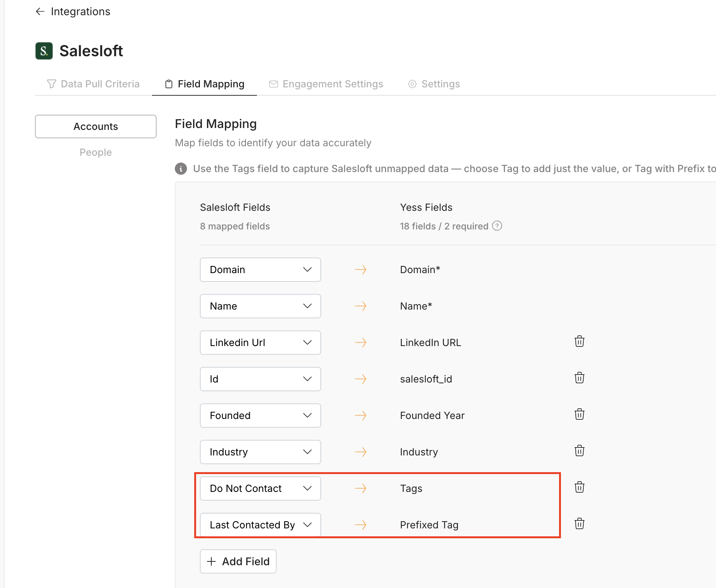This screenshot has width=716, height=588.
Task: Select Accounts in the sidebar
Action: (x=96, y=126)
